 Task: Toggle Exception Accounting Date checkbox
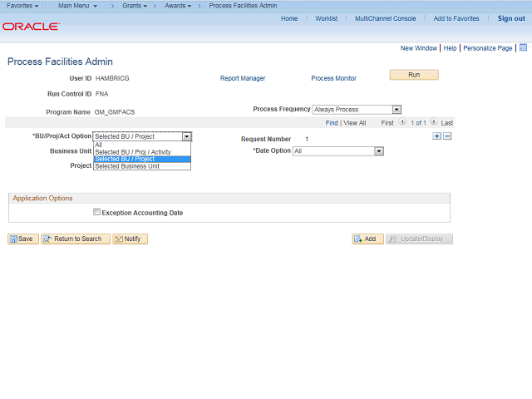coord(96,212)
